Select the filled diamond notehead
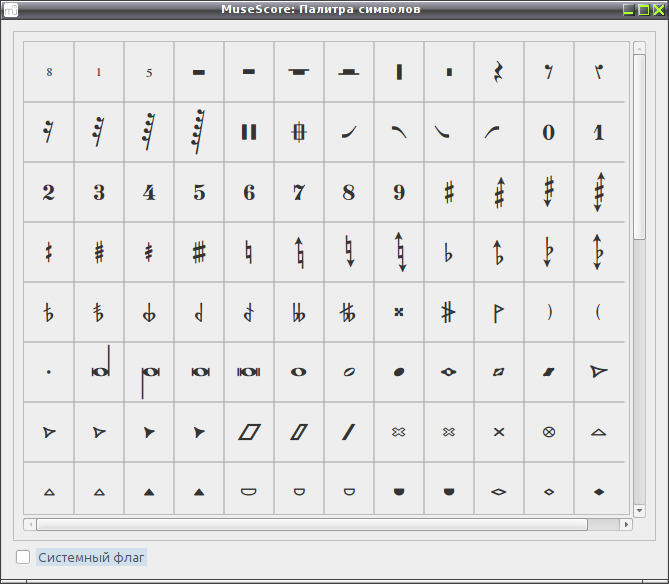 click(x=599, y=492)
